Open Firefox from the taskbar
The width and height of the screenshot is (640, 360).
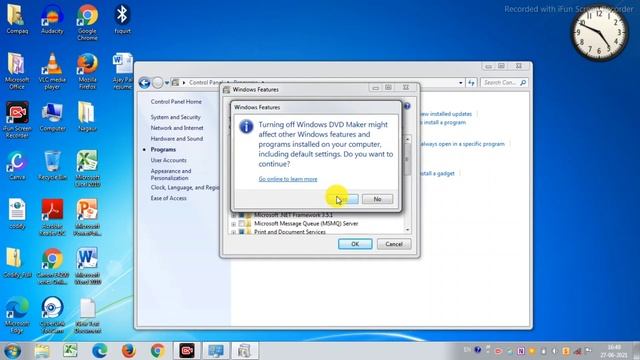click(x=128, y=351)
